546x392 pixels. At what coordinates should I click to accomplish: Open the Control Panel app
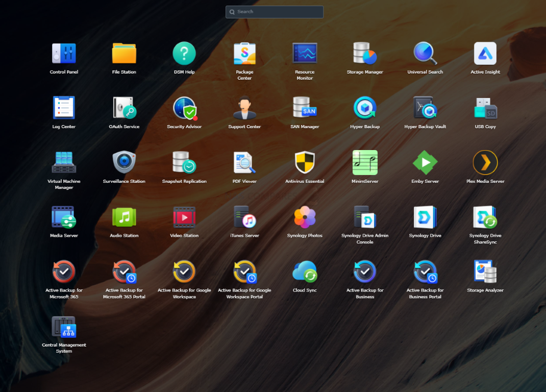[x=64, y=53]
